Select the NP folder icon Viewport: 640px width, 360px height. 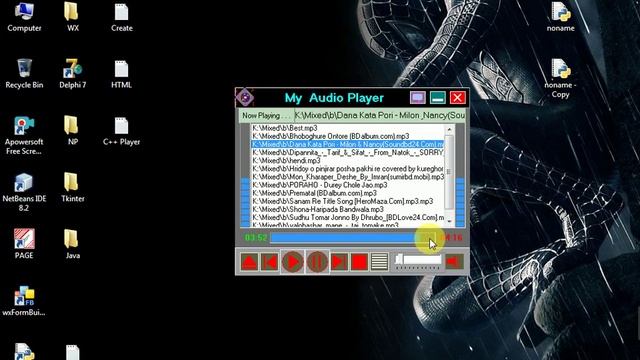pyautogui.click(x=73, y=131)
